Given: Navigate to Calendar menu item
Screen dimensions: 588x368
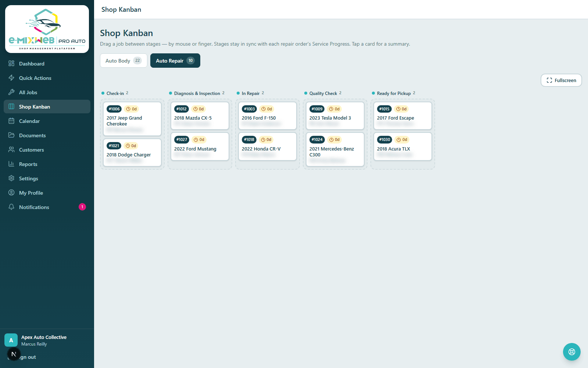Looking at the screenshot, I should pos(47,121).
